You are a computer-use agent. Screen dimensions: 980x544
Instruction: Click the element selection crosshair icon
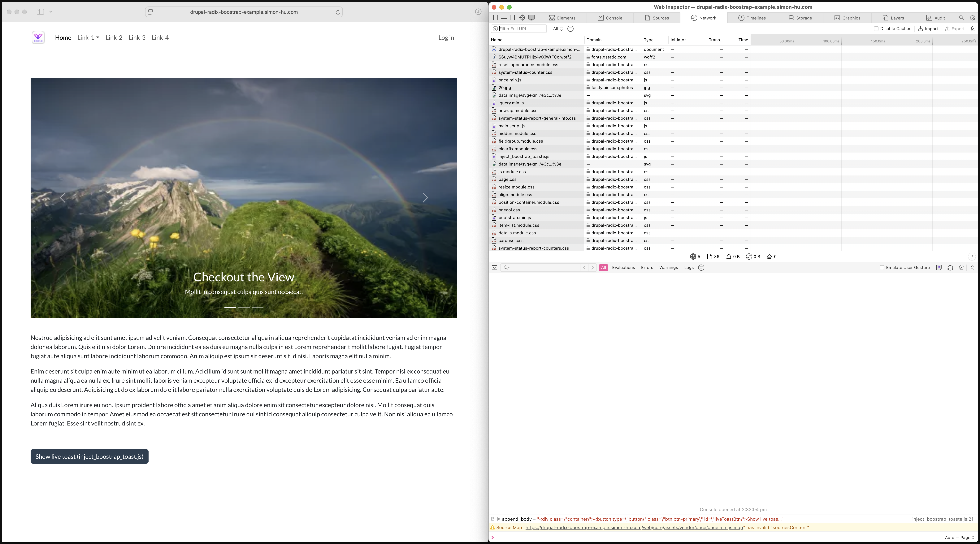pos(522,18)
